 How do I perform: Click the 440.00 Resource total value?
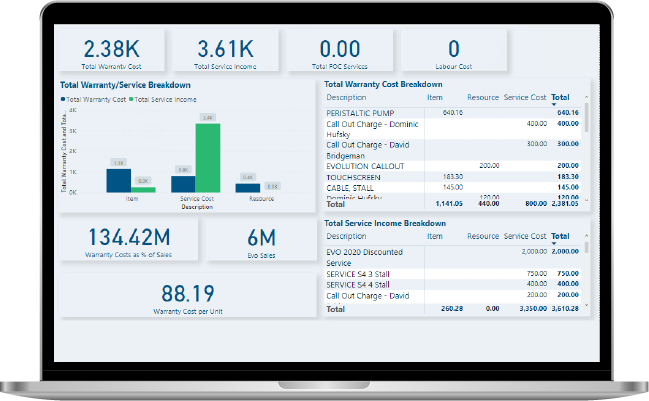488,204
